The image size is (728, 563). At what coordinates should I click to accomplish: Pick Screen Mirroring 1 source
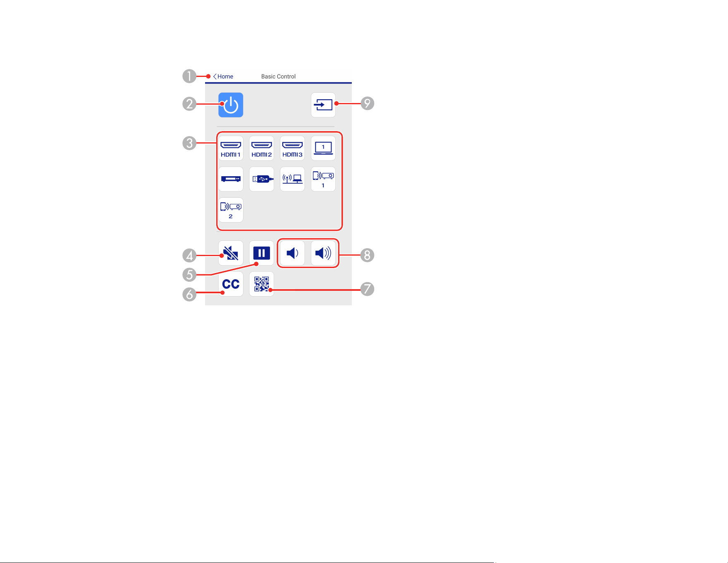(323, 179)
